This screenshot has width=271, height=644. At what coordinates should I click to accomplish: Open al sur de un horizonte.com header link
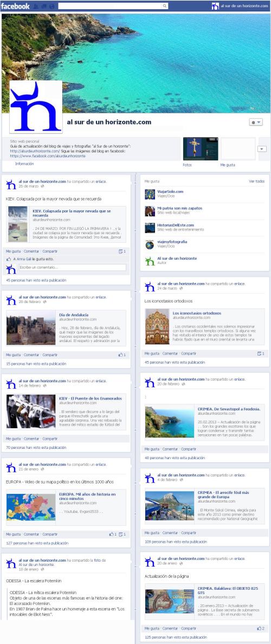tap(245, 6)
